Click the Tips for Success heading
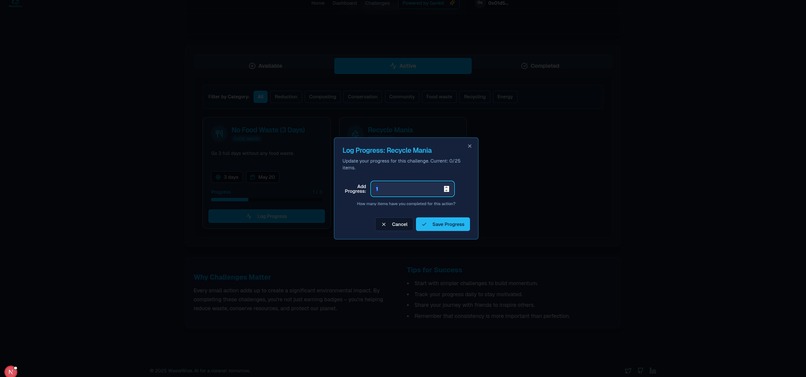806x377 pixels. (434, 270)
